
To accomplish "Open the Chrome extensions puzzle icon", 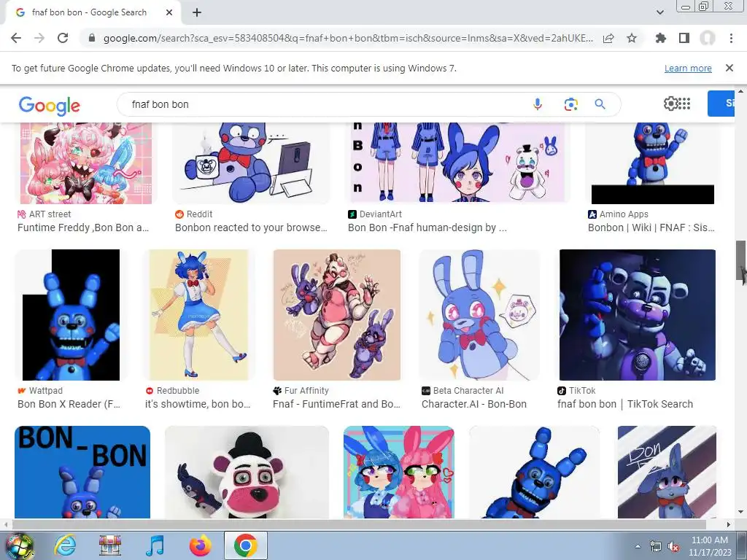I will pyautogui.click(x=660, y=38).
